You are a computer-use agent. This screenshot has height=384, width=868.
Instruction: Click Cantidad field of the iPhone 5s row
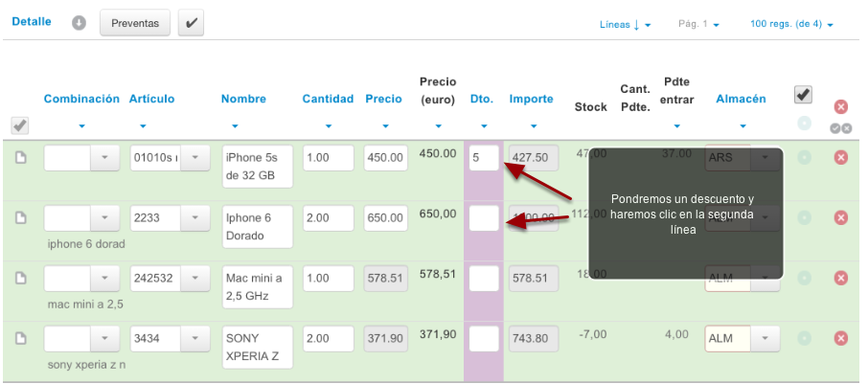(x=329, y=158)
